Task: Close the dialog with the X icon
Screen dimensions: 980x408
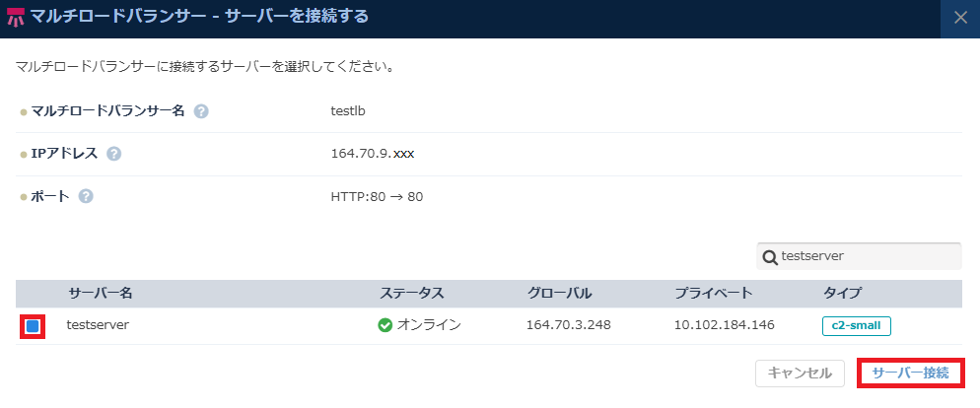Action: [960, 18]
